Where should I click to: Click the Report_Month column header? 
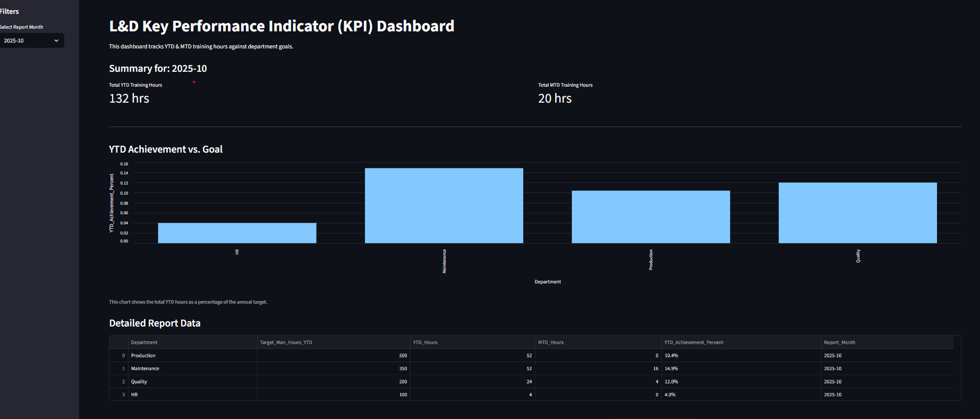point(887,342)
